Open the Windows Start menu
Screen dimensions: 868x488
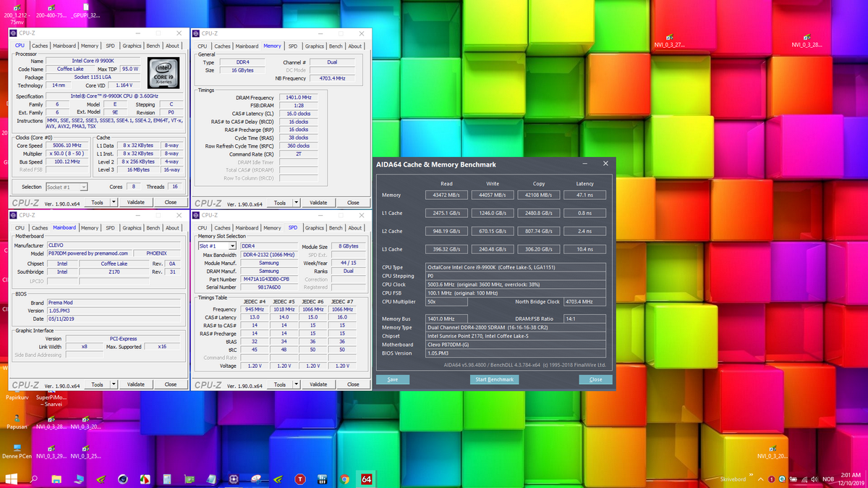[12, 479]
